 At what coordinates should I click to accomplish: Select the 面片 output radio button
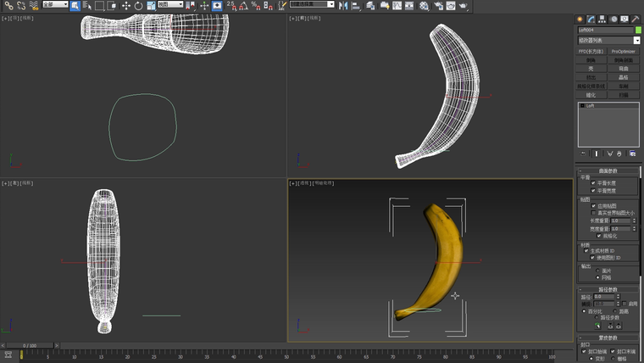(x=597, y=271)
